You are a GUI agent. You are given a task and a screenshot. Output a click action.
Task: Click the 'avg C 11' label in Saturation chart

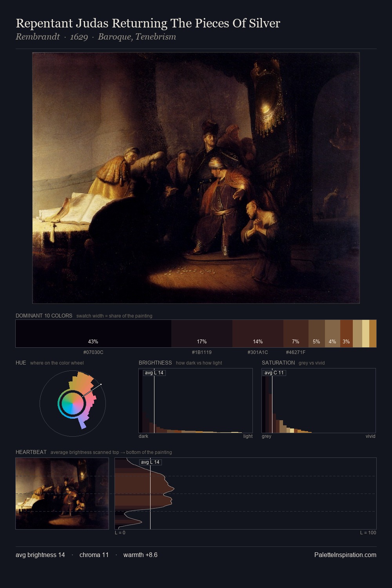pos(274,373)
